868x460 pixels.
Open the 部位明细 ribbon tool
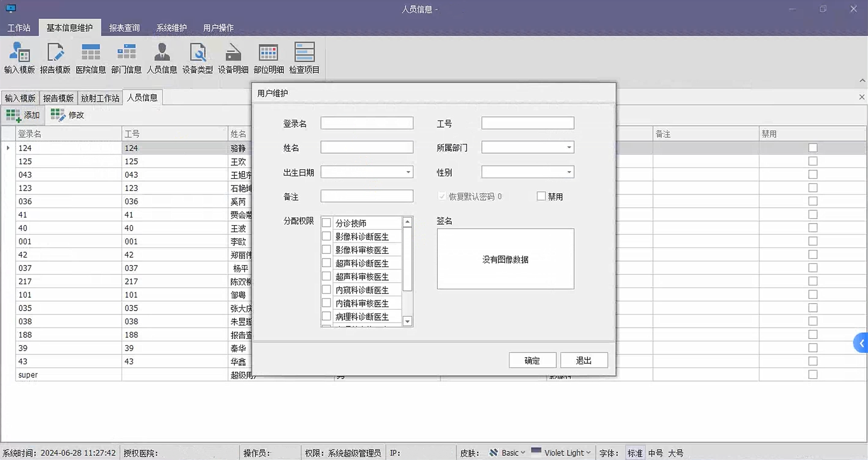click(269, 58)
